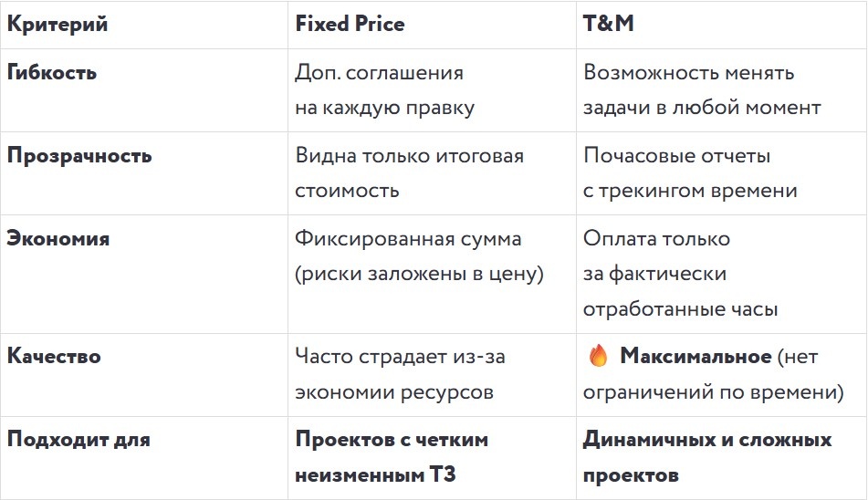Select the Fixed Price column header

[350, 24]
